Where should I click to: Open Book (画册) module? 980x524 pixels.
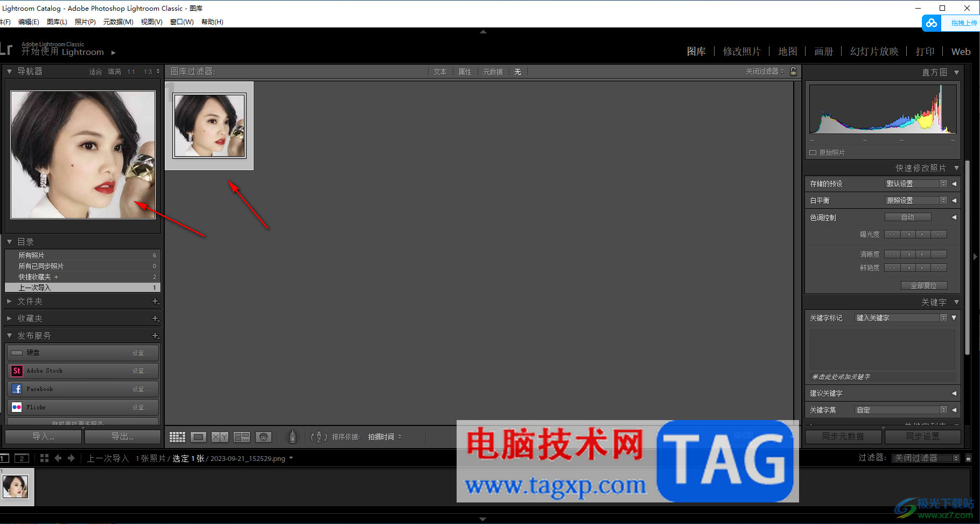click(823, 52)
